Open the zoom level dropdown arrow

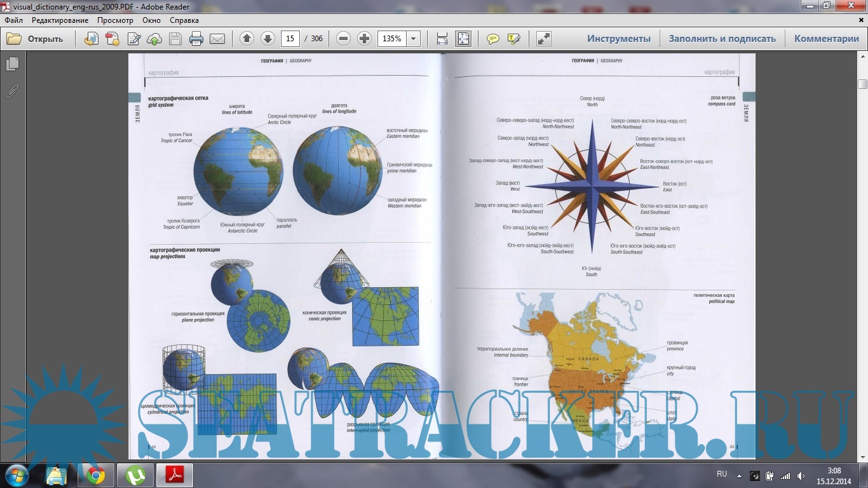pos(414,39)
